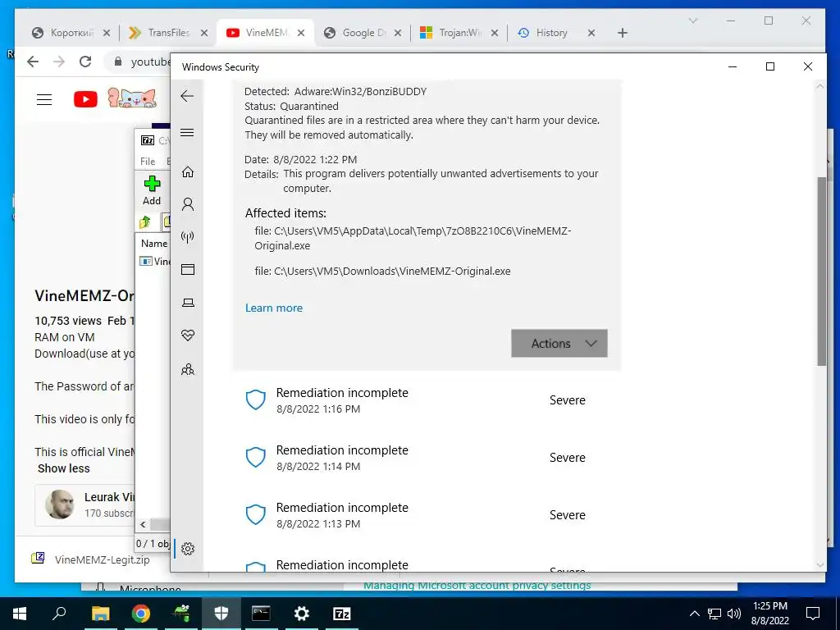Open Chrome from taskbar

click(141, 614)
